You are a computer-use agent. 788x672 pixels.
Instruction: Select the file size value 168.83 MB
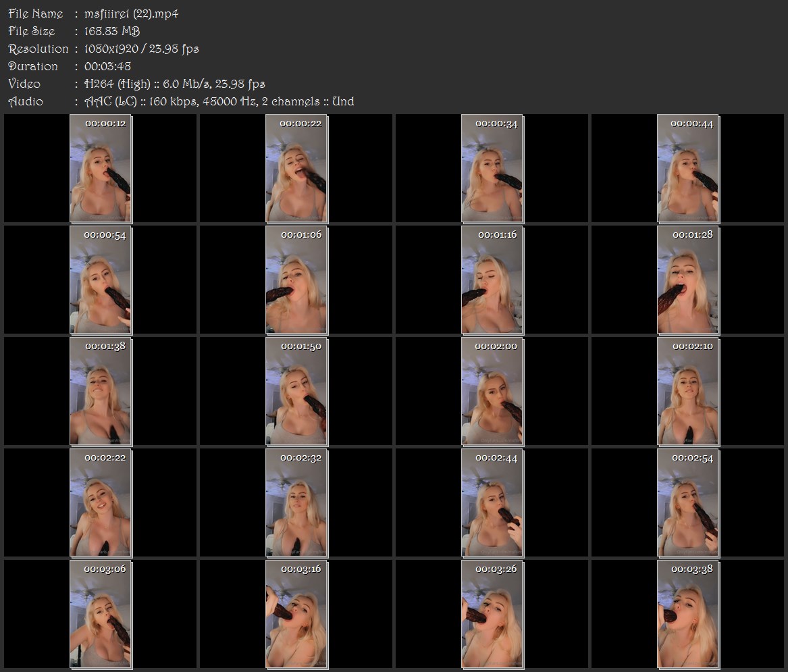point(112,31)
